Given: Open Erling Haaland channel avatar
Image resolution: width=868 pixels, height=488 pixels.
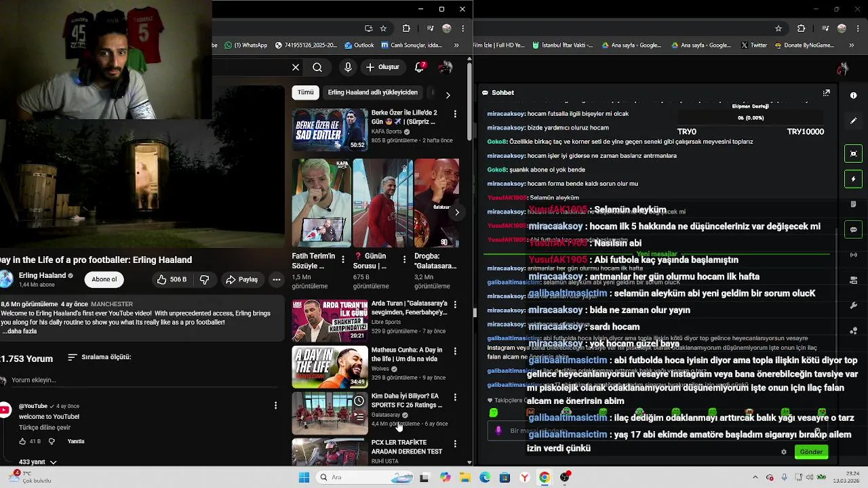Looking at the screenshot, I should tap(6, 279).
